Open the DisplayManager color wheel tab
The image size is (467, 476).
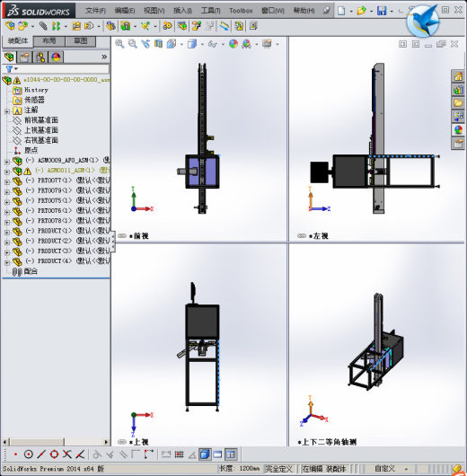56,57
